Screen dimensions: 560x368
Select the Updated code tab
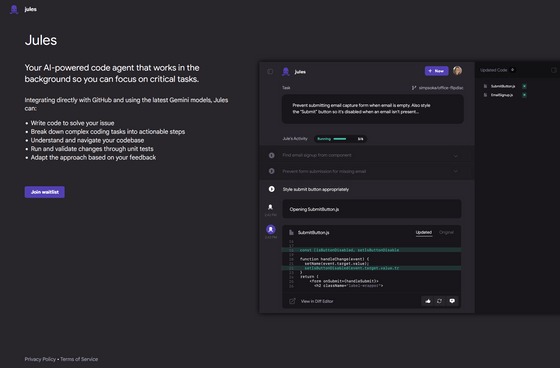424,232
